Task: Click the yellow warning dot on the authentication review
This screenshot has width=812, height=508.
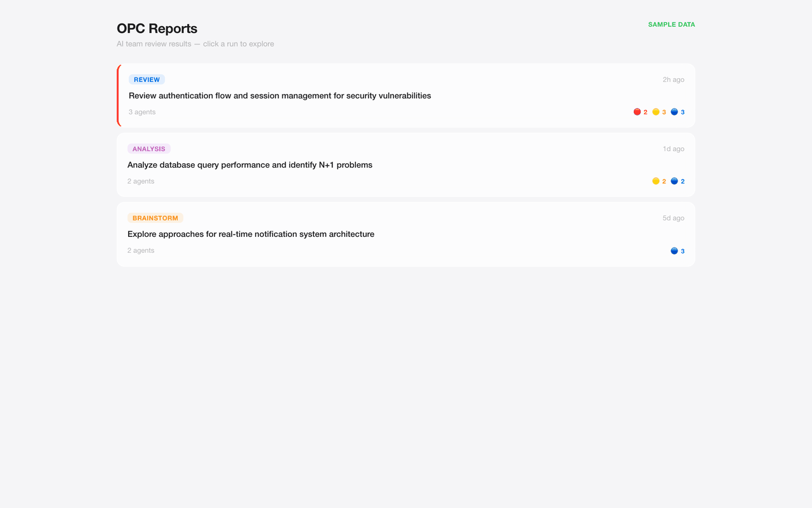Action: (x=655, y=112)
